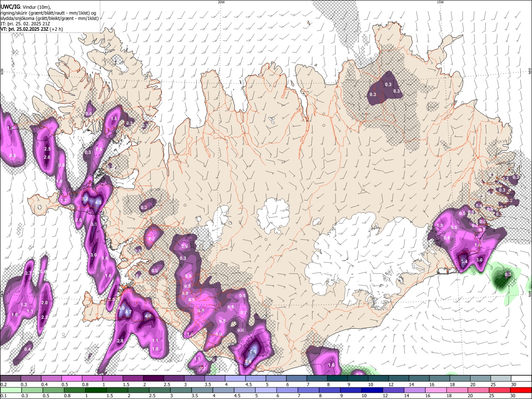532x399 pixels.
Task: Click the dark green swatch above bottom-row label 1
Action: coord(96,390)
